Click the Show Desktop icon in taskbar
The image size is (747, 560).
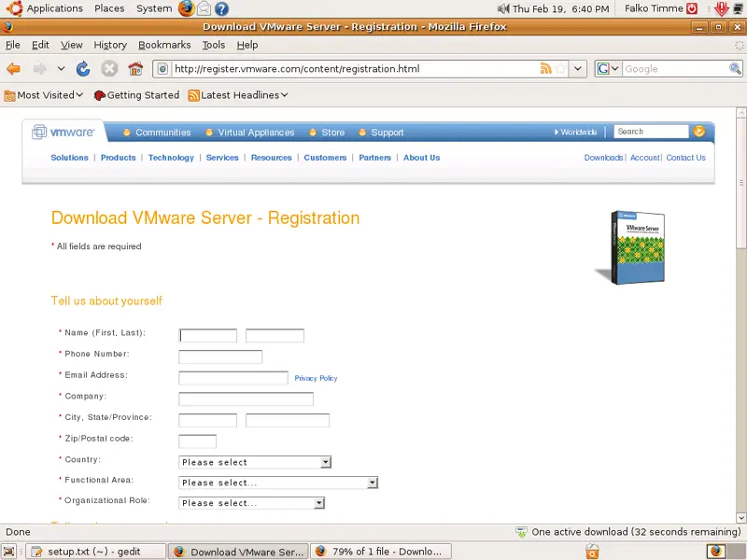pyautogui.click(x=9, y=552)
